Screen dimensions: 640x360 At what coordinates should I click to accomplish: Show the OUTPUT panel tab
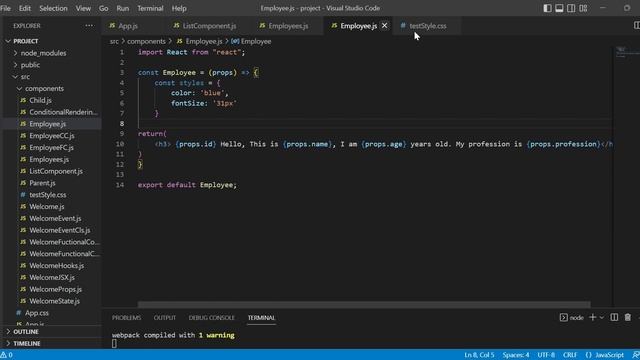tap(164, 318)
